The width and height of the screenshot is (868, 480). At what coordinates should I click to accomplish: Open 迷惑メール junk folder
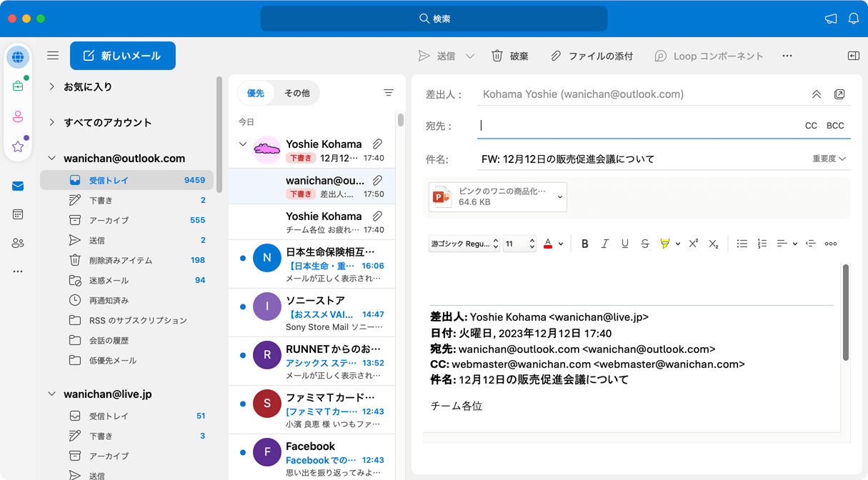point(126,280)
